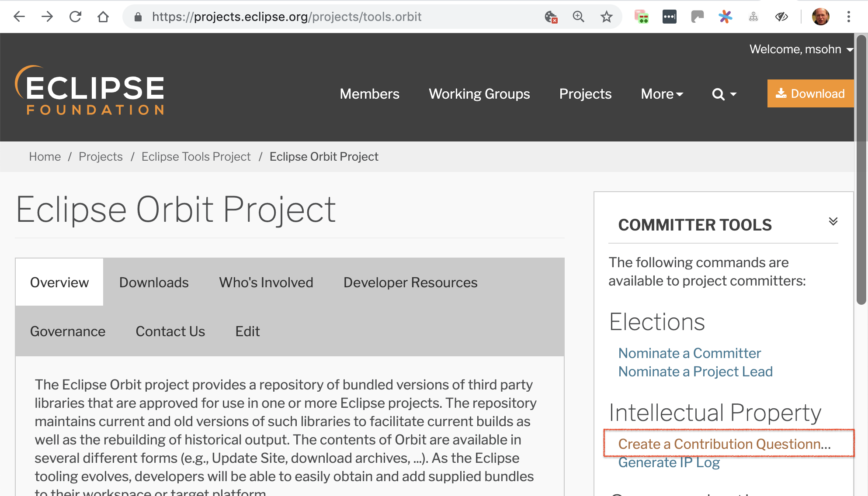Go to browser home page icon
This screenshot has height=496, width=868.
pyautogui.click(x=103, y=17)
